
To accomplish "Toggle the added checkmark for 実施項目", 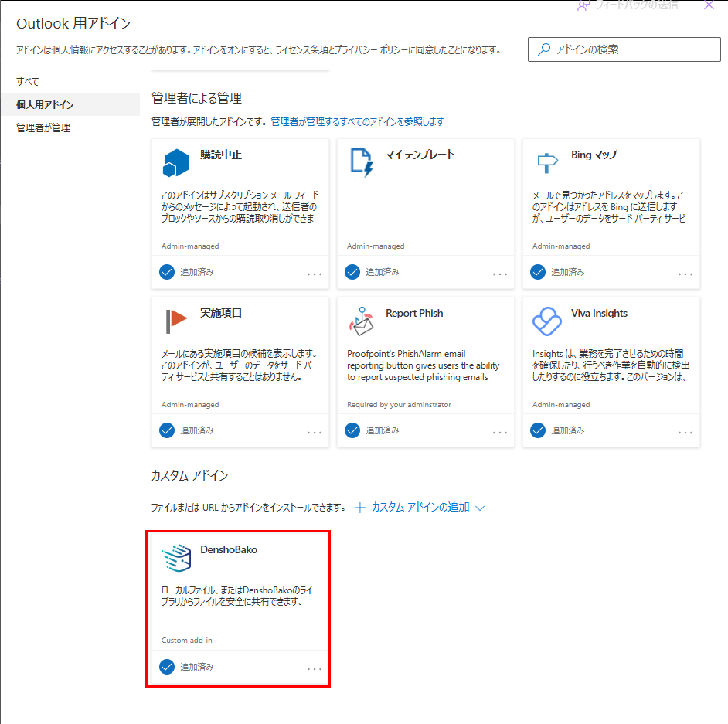I will [x=167, y=430].
